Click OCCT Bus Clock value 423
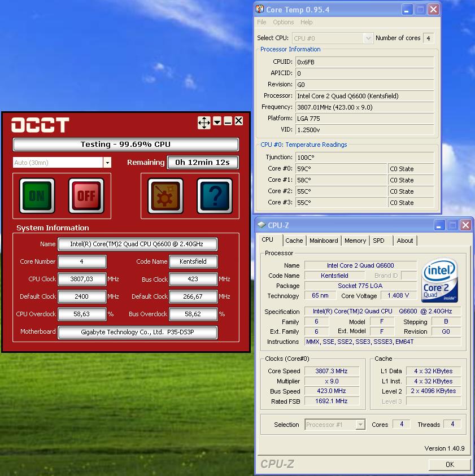This screenshot has width=475, height=476. (x=193, y=279)
